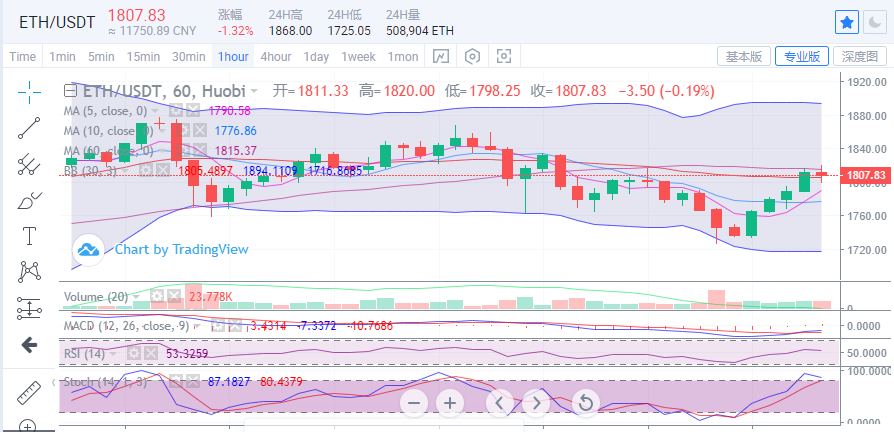Collapse the indicator legend box
The width and height of the screenshot is (894, 432).
point(70,91)
